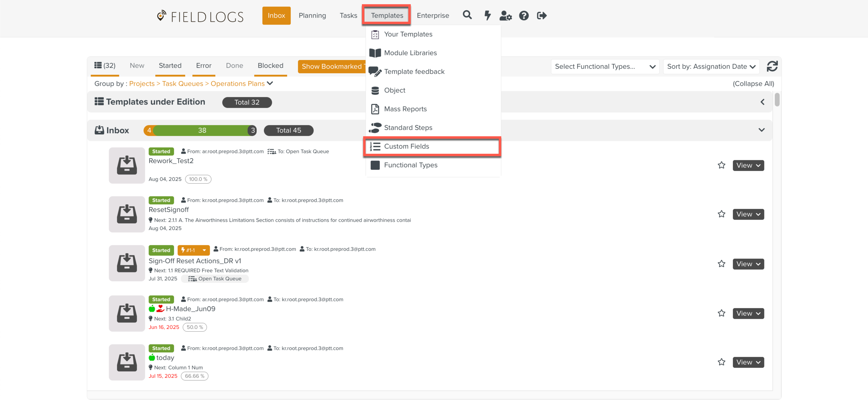The image size is (868, 407).
Task: Select Custom Fields from Templates menu
Action: 406,146
